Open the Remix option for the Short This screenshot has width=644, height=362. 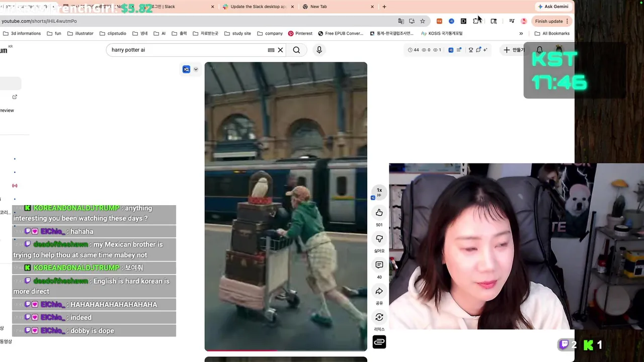point(379,317)
